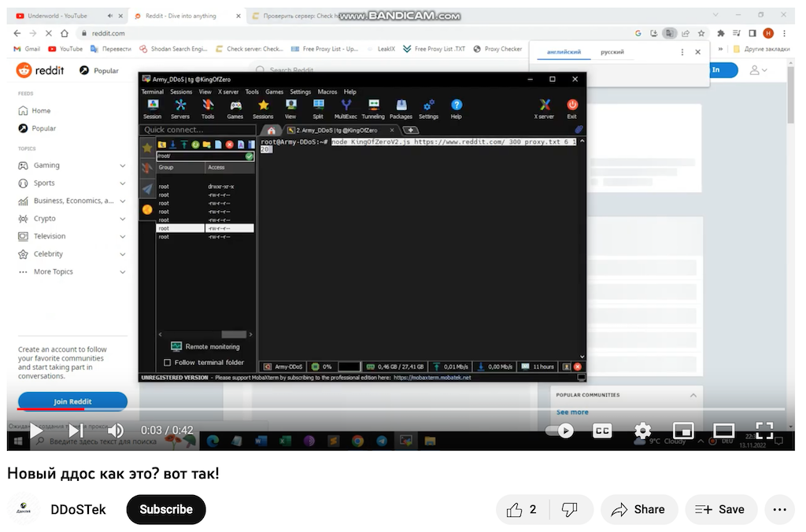Subscribe to the DDoSTek channel
Screen dimensions: 806x532
[x=166, y=509]
